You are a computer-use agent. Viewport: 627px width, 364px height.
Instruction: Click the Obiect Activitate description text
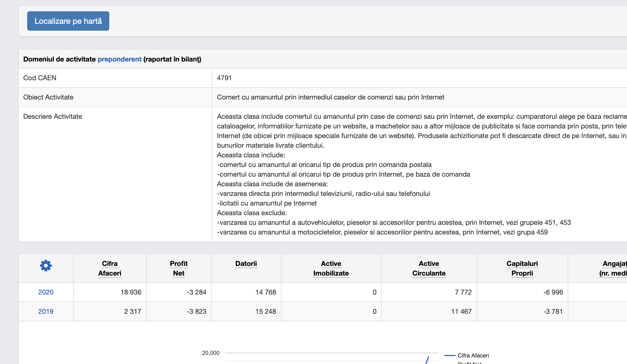(x=331, y=97)
